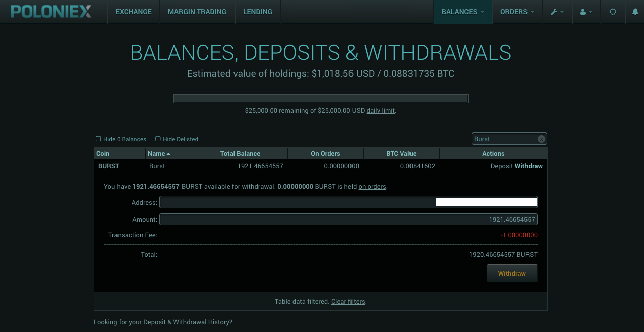Click the Clear filters link
Screen dimensions: 644x332
pyautogui.click(x=348, y=301)
